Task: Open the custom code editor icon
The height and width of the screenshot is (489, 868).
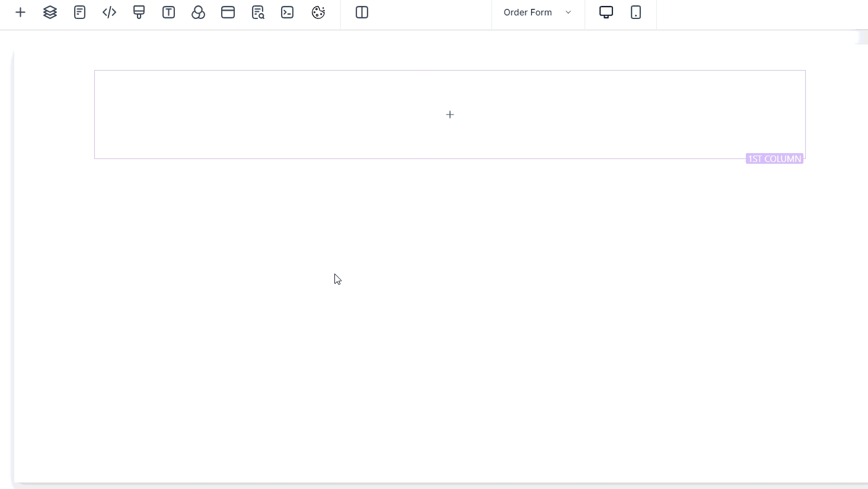Action: 110,12
